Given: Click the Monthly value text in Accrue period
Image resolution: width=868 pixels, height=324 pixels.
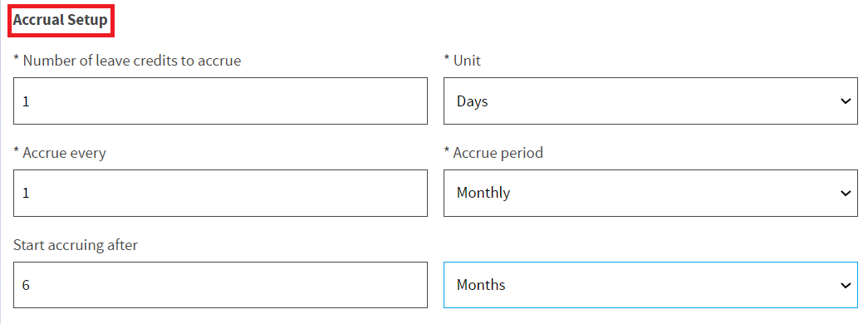Looking at the screenshot, I should click(483, 193).
